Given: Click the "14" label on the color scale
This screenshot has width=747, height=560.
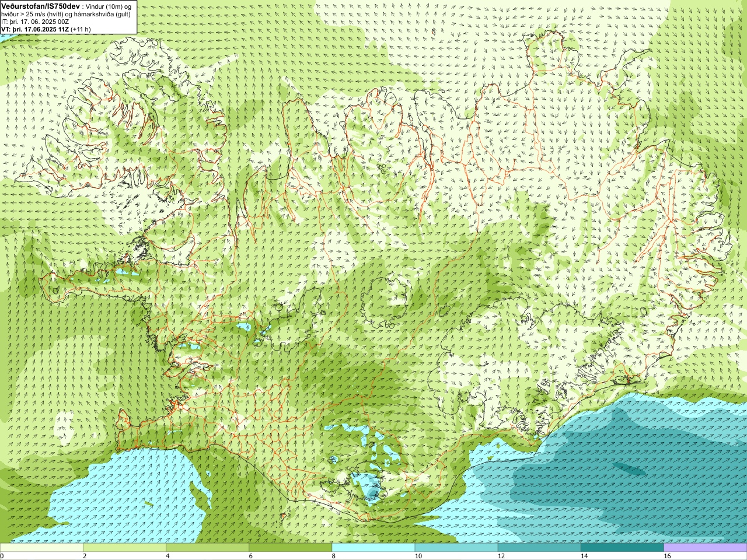Looking at the screenshot, I should click(x=584, y=556).
